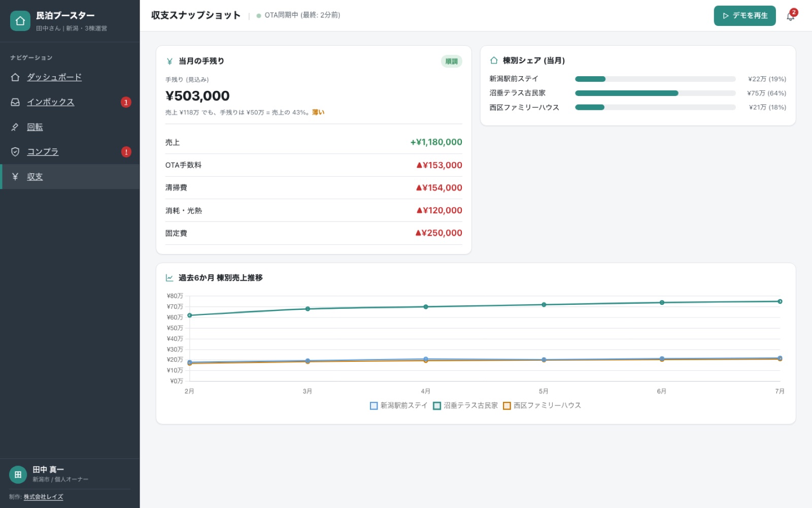Toggle the 西区ファミリーハウス legend series
Screen dimensions: 812x508
click(542, 405)
